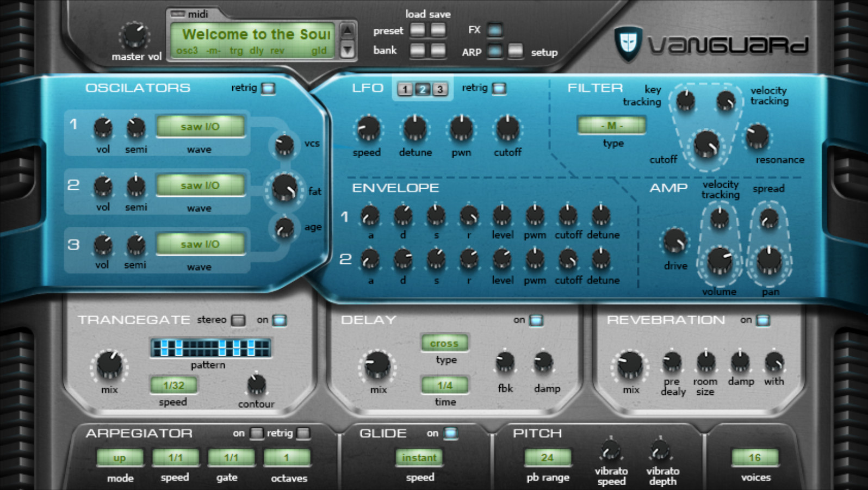868x490 pixels.
Task: Open glide speed instant selector
Action: [419, 457]
